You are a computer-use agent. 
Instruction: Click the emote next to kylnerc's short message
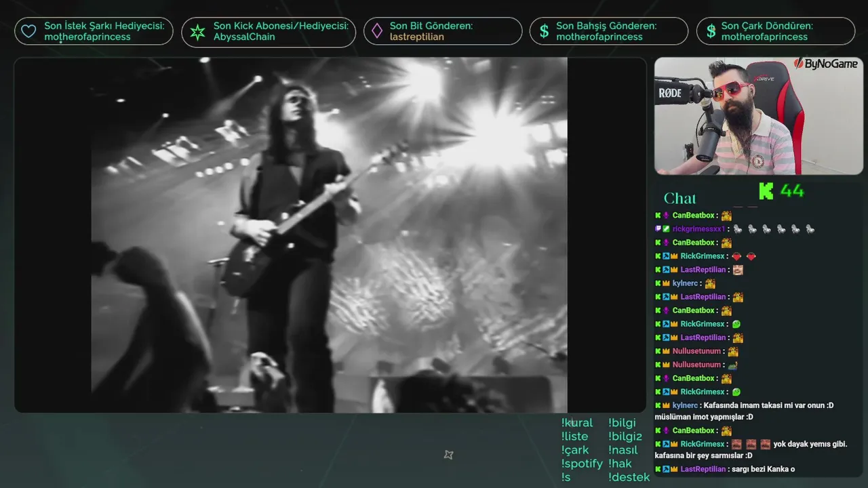click(x=710, y=283)
